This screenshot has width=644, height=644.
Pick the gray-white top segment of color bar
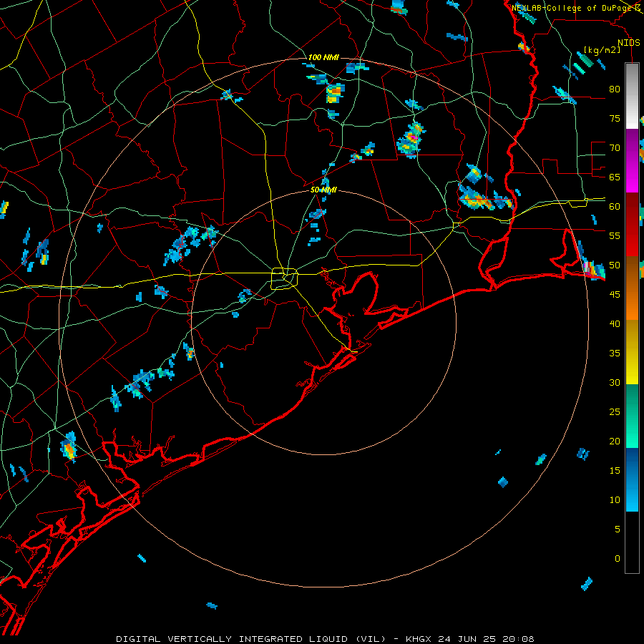pyautogui.click(x=632, y=96)
